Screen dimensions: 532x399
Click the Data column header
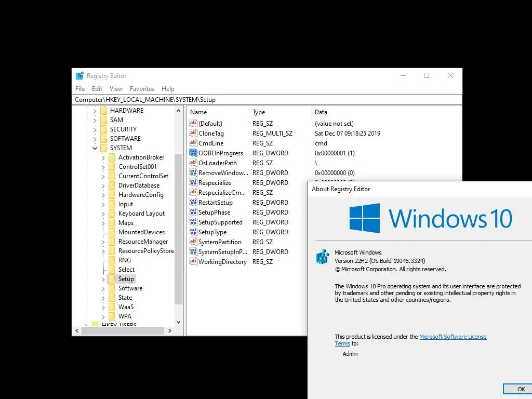386,112
